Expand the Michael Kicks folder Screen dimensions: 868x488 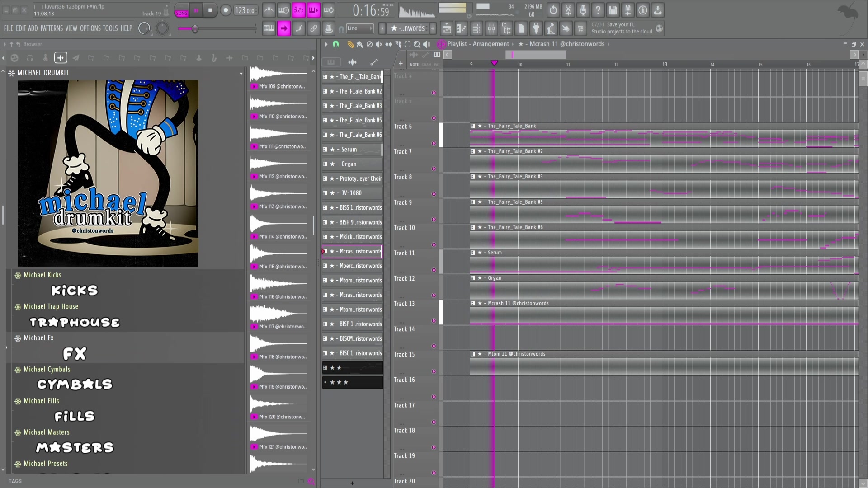42,275
